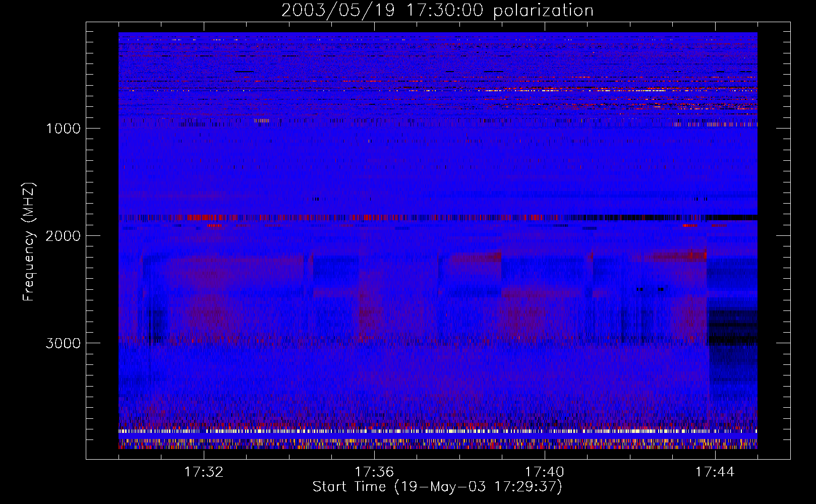Click the 17:32 time tick label

tap(204, 472)
